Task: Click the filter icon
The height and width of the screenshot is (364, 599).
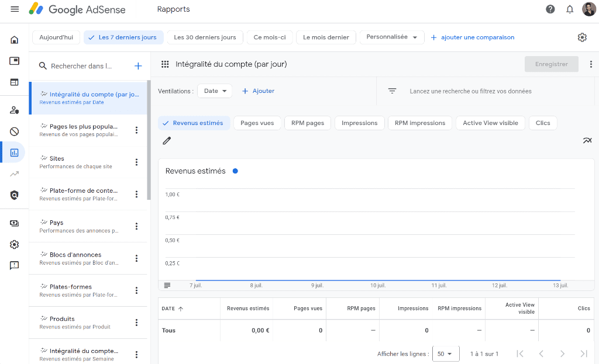Action: tap(392, 91)
